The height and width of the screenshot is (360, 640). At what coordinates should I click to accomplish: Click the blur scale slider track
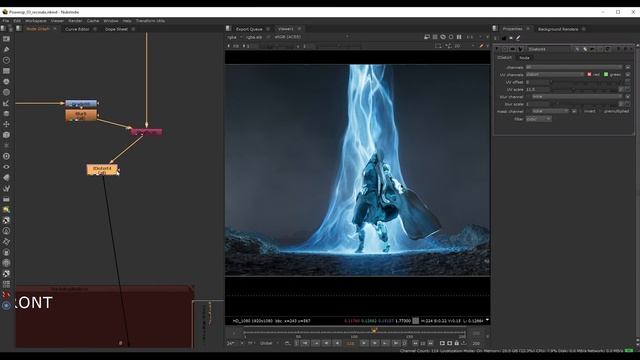584,104
